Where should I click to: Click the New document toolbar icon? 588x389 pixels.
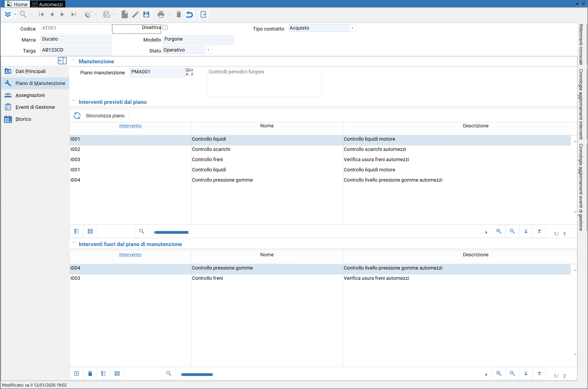point(125,14)
